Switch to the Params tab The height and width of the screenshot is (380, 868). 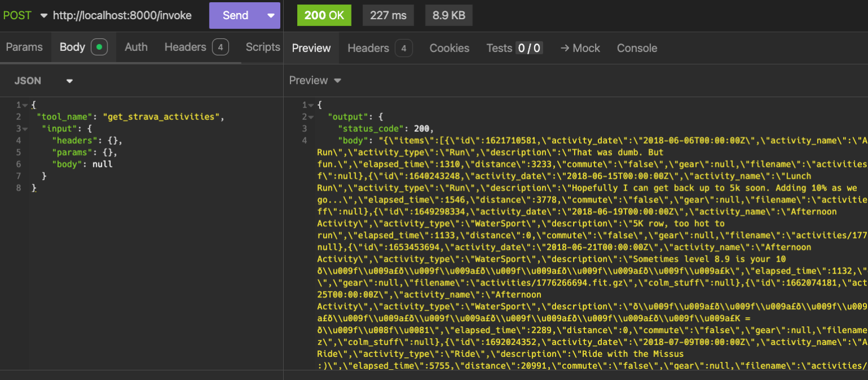(x=25, y=48)
